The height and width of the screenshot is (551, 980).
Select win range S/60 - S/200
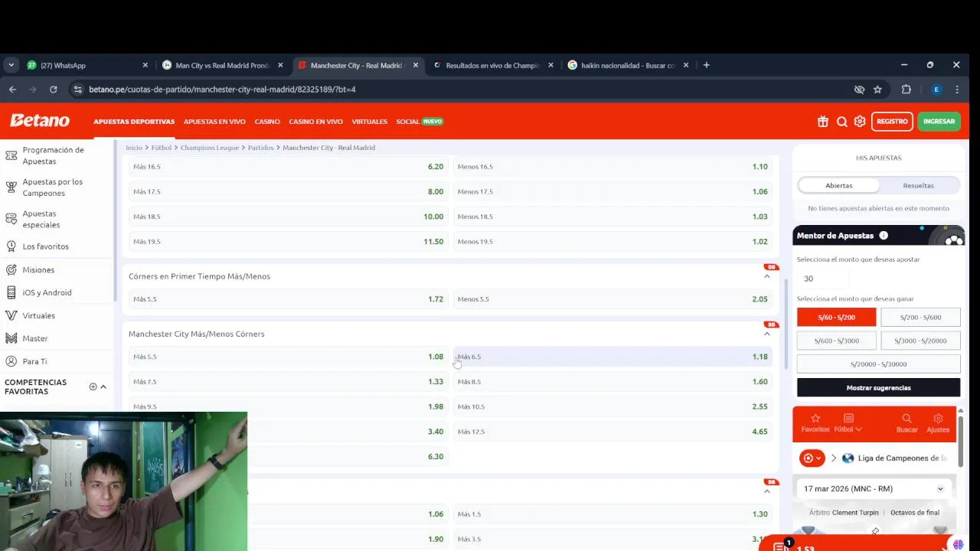(x=836, y=317)
